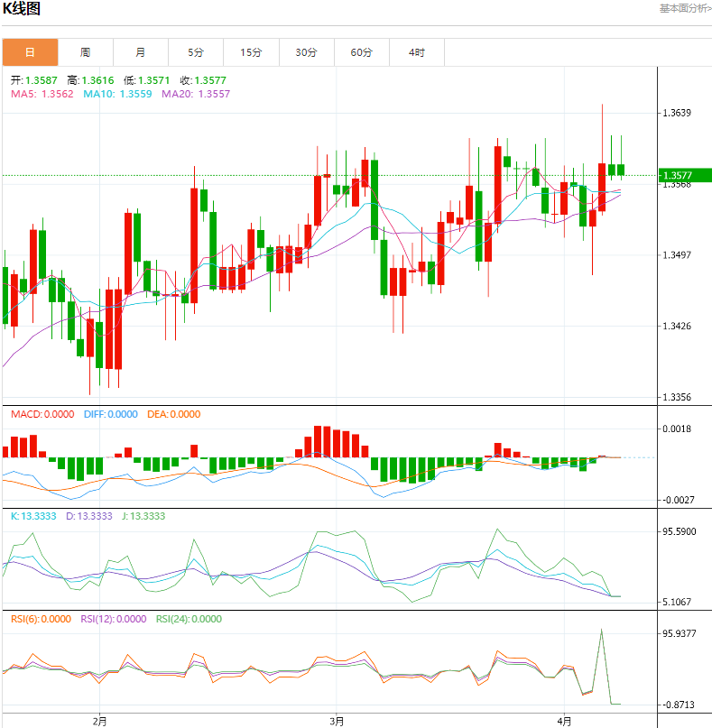
Task: Switch to the 月 monthly tab
Action: pos(141,52)
